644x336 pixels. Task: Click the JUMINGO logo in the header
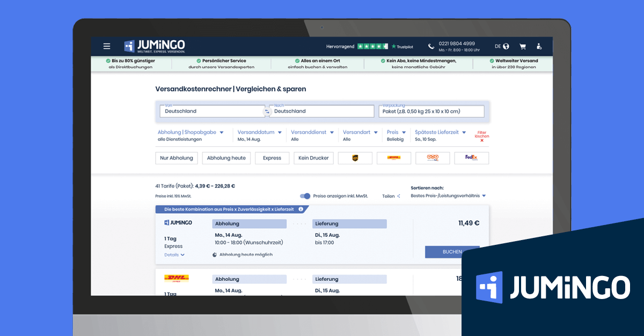155,46
